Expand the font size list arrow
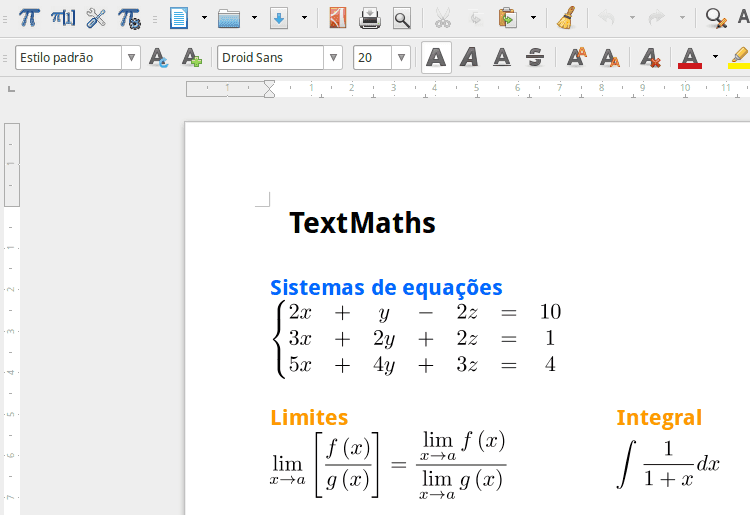750x515 pixels. click(x=401, y=58)
